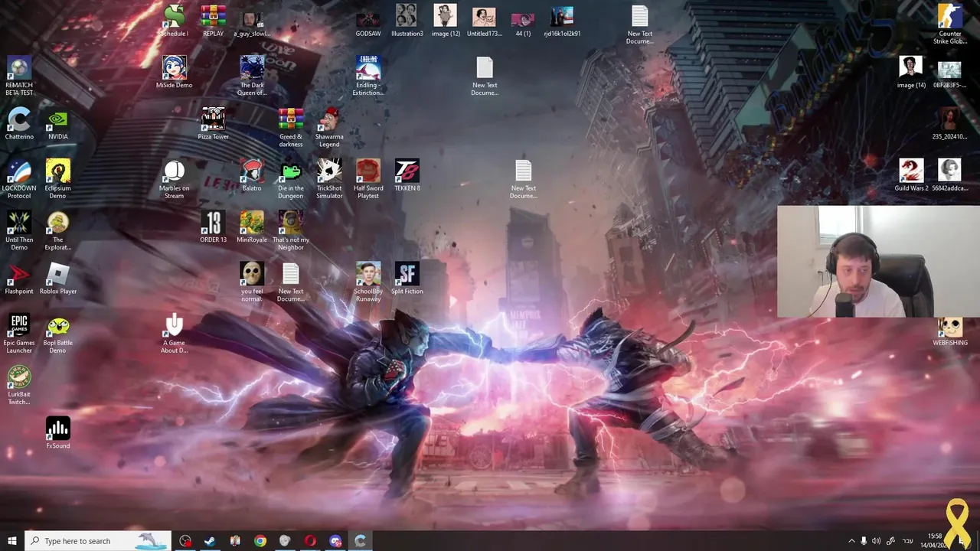Launch Roblox Player from desktop
The image size is (980, 551).
pyautogui.click(x=58, y=277)
